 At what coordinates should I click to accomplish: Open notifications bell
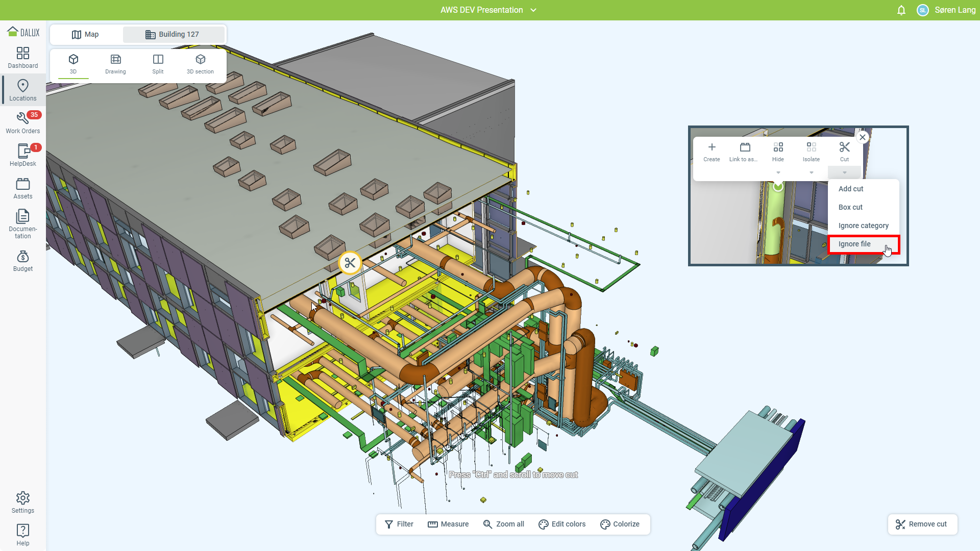[x=901, y=10]
